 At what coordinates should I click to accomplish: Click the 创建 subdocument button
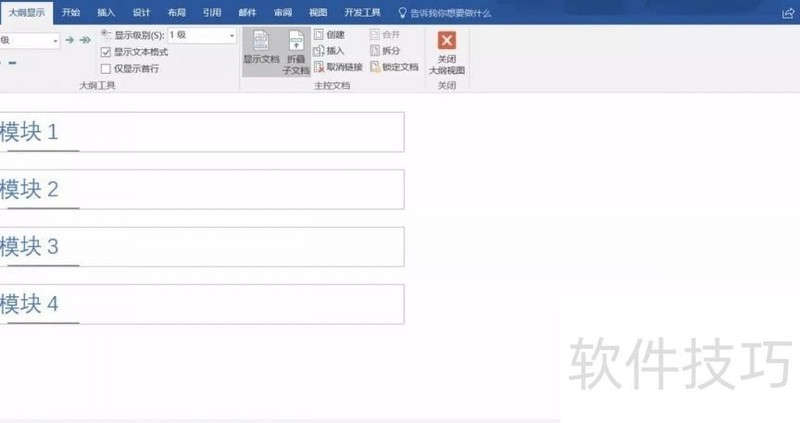point(330,35)
